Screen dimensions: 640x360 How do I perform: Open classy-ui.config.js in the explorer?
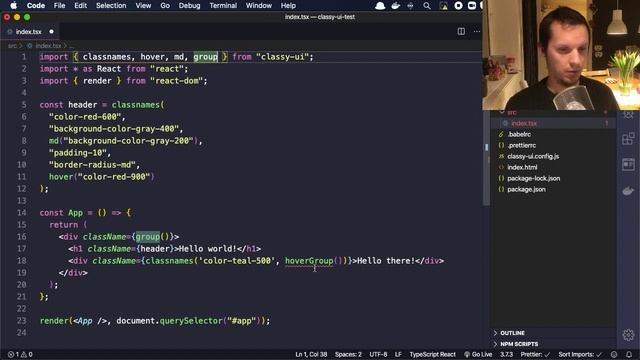pos(533,156)
